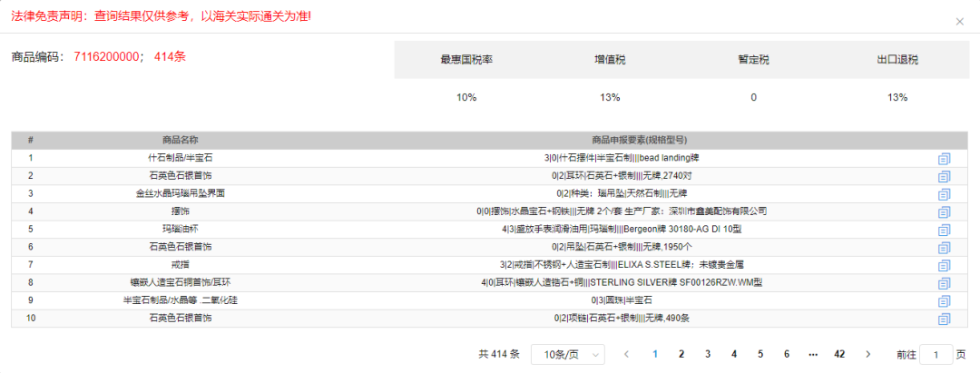980x373 pixels.
Task: Select page 1 in pagination
Action: (x=655, y=354)
